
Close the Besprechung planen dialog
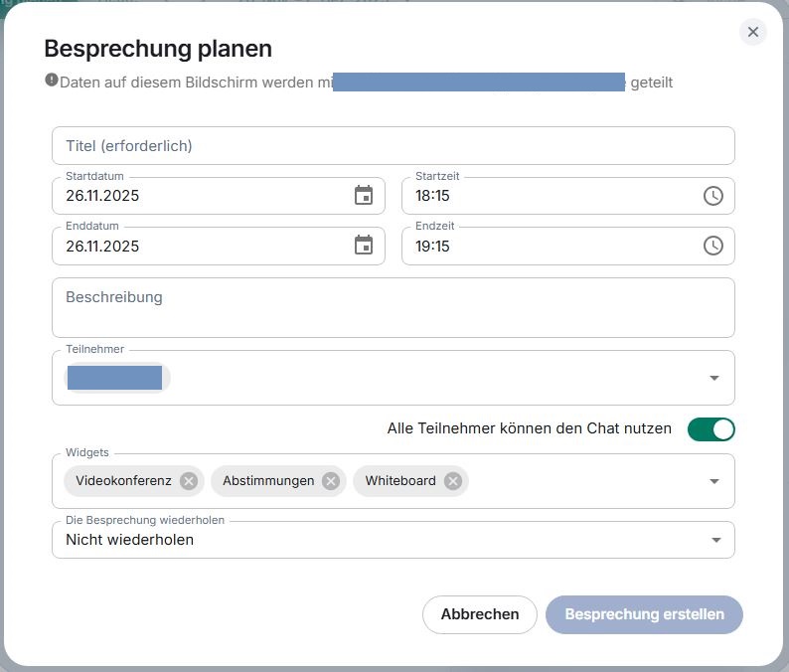pyautogui.click(x=753, y=32)
